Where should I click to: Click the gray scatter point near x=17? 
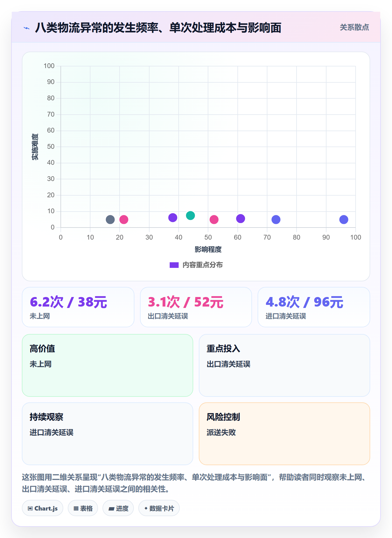point(110,219)
